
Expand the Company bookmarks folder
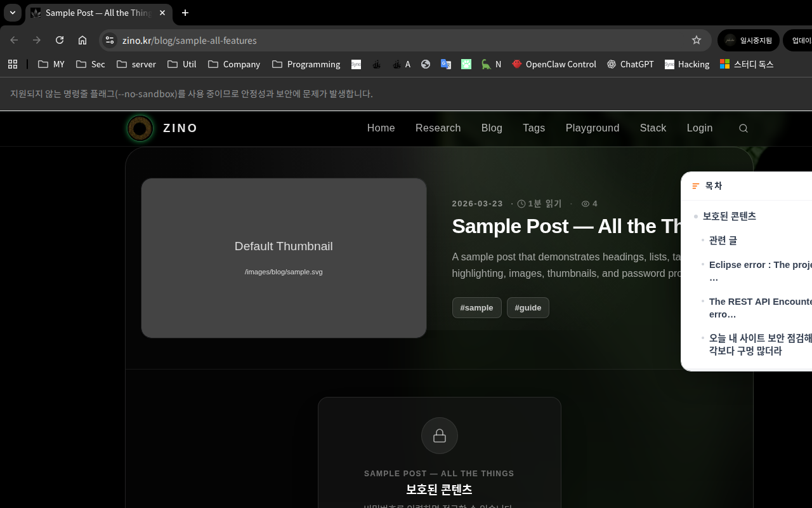pyautogui.click(x=233, y=64)
